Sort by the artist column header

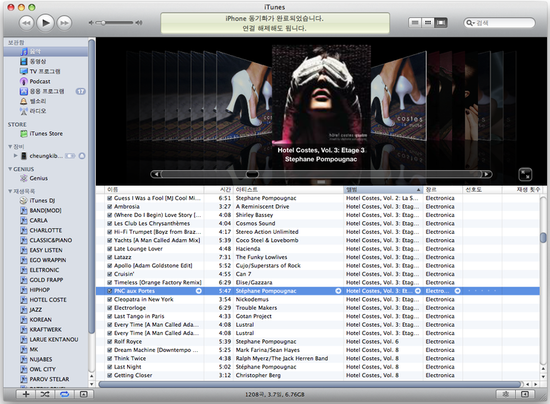(x=288, y=190)
